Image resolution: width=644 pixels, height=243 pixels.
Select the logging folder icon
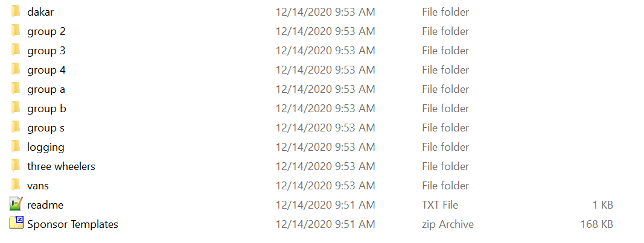(16, 147)
